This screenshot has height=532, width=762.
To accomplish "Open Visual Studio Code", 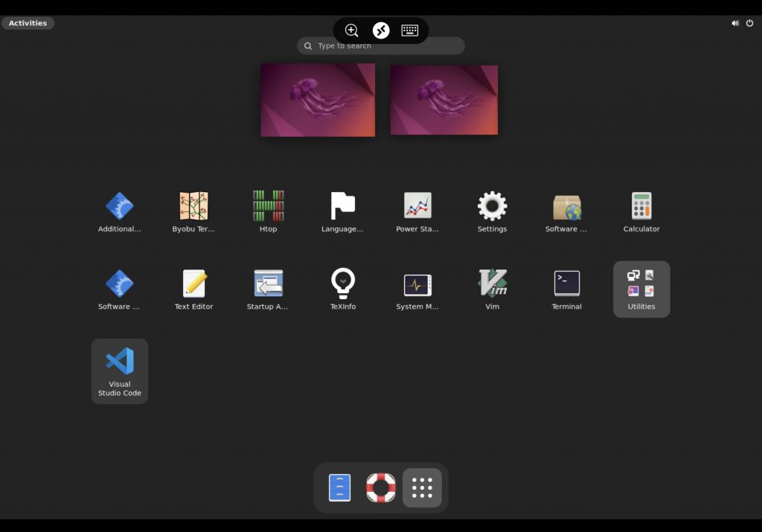I will pyautogui.click(x=120, y=362).
